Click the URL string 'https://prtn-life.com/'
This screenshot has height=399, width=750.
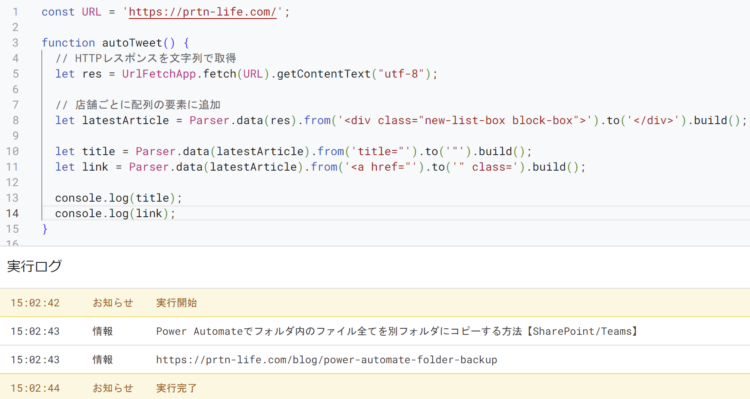(203, 12)
